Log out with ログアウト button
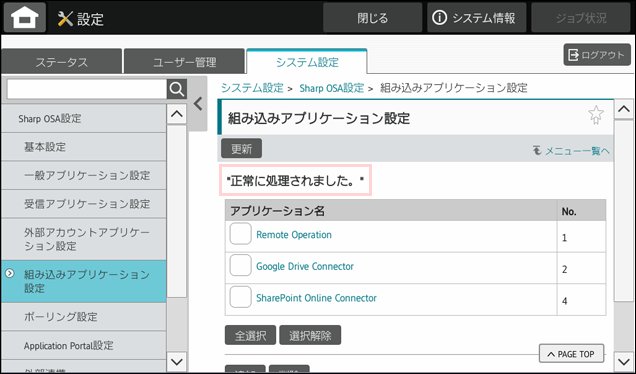Viewport: 636px width, 374px height. tap(597, 55)
